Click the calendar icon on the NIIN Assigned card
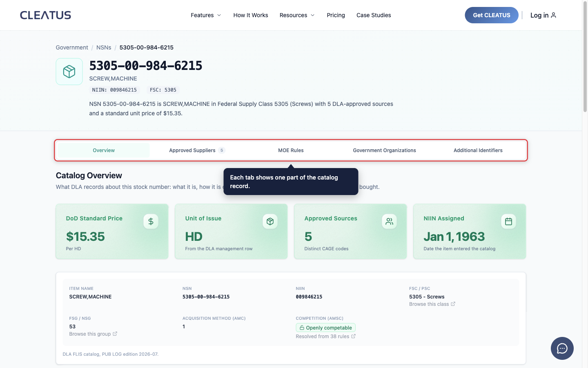This screenshot has width=588, height=368. pos(508,221)
